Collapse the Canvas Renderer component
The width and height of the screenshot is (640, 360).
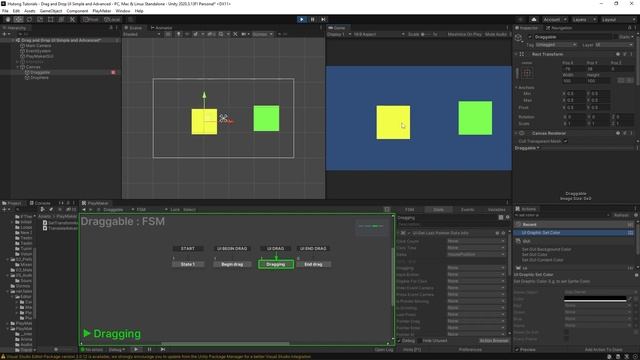[516, 133]
